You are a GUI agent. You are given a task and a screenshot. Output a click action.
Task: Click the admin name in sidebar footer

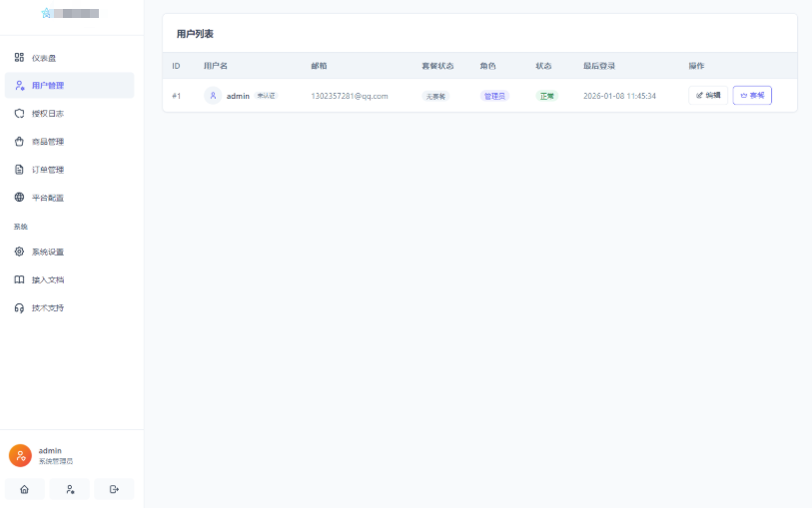pos(50,451)
